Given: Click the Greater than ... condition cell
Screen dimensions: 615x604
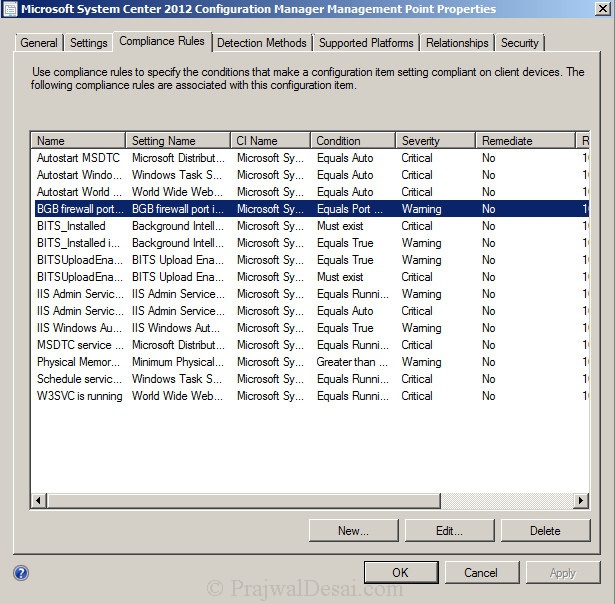Looking at the screenshot, I should 352,362.
